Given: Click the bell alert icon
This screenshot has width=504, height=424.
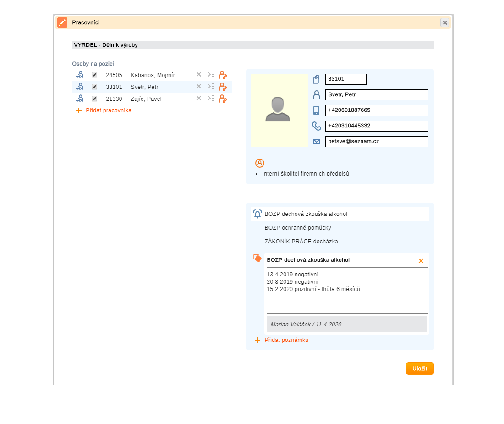Looking at the screenshot, I should click(257, 214).
